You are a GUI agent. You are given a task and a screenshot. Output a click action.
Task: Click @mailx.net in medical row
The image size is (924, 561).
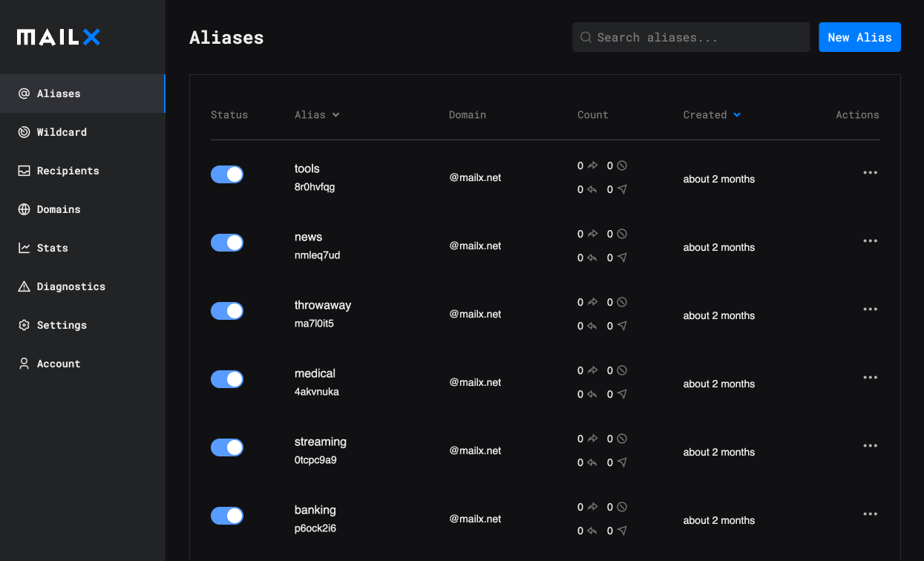tap(475, 382)
